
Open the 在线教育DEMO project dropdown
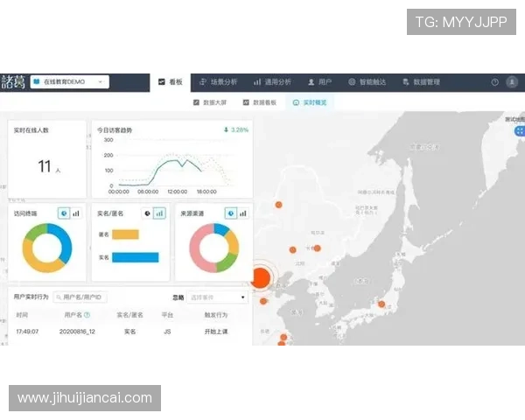click(70, 81)
